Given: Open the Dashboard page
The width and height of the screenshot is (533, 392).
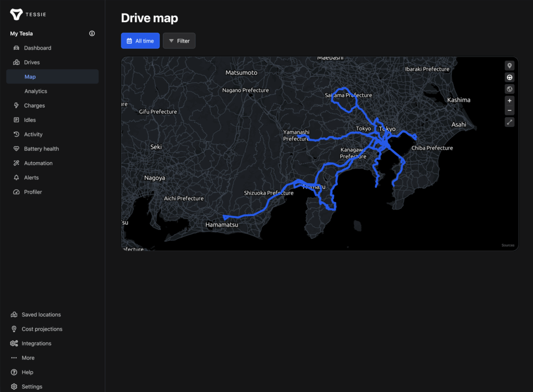Looking at the screenshot, I should (x=37, y=48).
